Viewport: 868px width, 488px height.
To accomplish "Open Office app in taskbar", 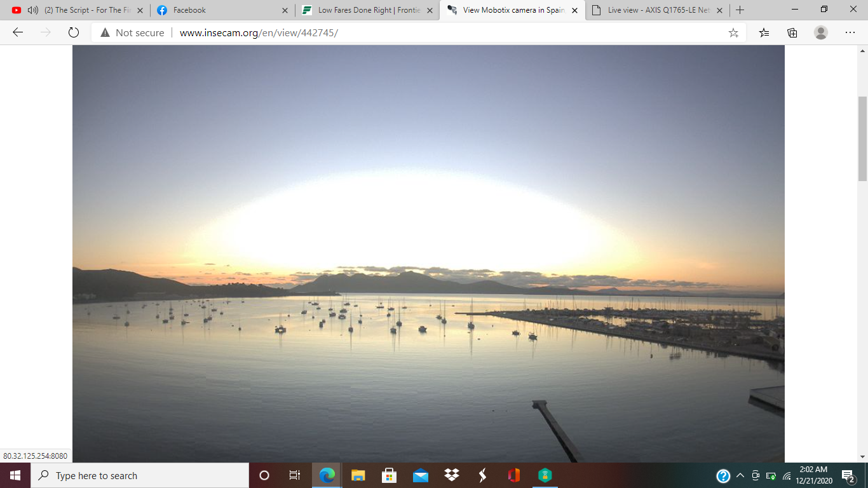I will 514,475.
